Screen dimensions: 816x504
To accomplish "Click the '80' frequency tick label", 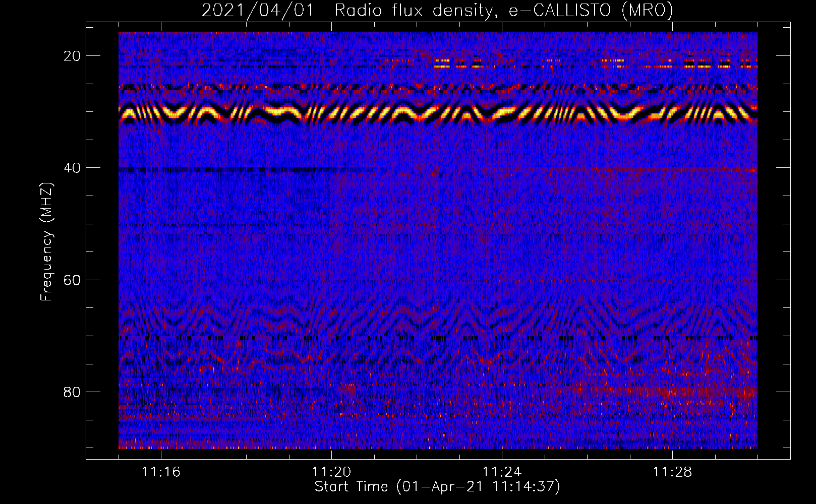I will tap(72, 392).
